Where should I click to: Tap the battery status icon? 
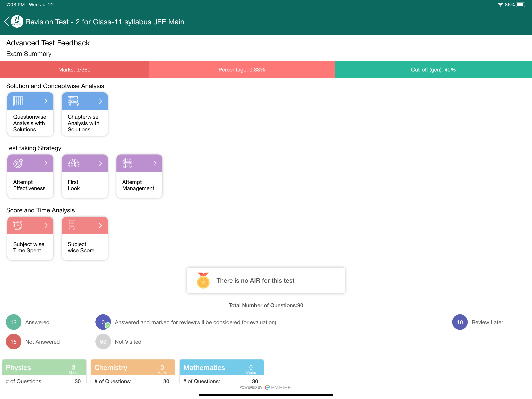521,4
